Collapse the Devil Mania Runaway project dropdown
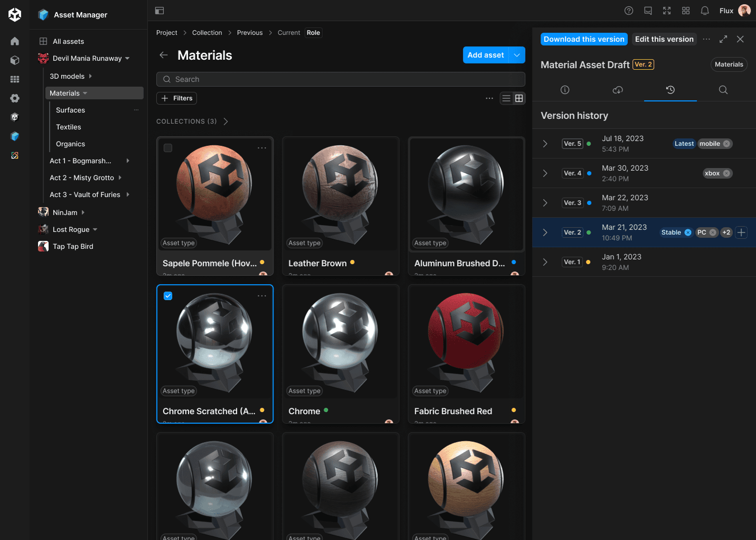The height and width of the screenshot is (540, 756). (x=126, y=58)
